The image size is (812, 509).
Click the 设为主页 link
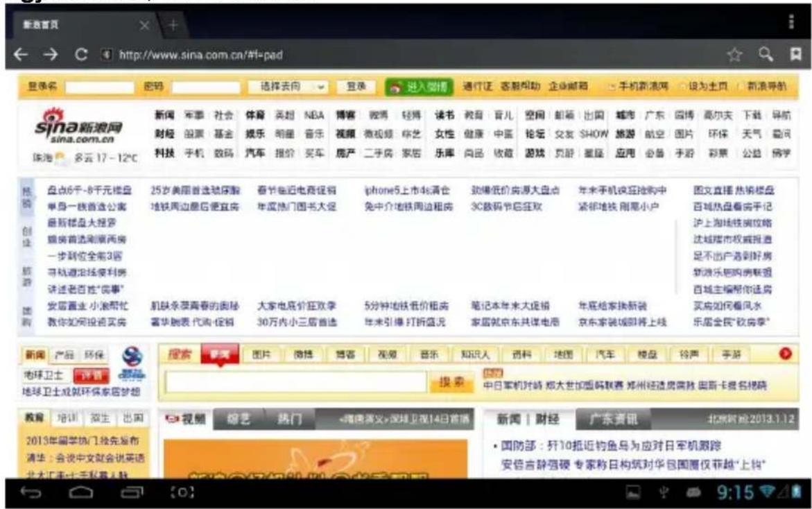708,86
